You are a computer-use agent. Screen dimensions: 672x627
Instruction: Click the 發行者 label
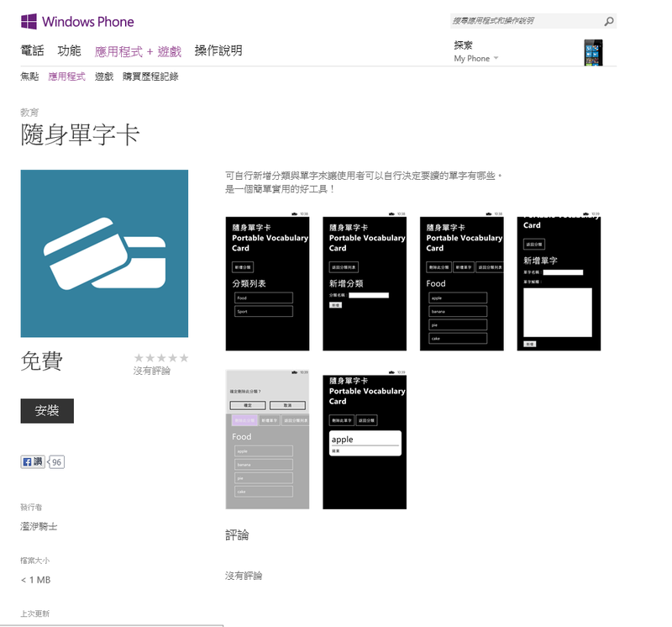pyautogui.click(x=31, y=508)
